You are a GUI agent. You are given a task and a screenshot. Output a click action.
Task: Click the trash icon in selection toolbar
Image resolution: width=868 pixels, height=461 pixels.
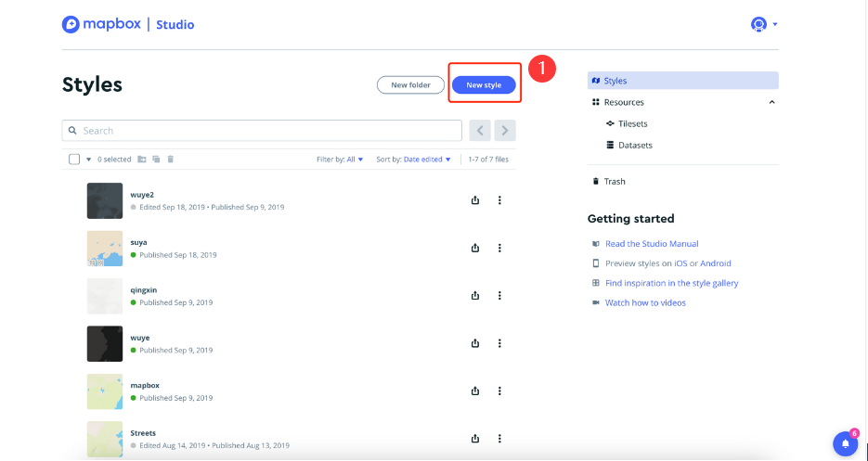tap(171, 160)
